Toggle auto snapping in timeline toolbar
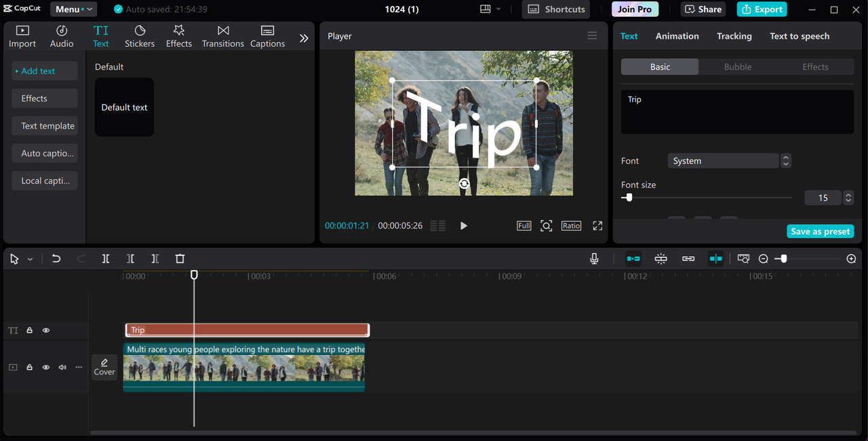The width and height of the screenshot is (868, 441). pos(661,259)
